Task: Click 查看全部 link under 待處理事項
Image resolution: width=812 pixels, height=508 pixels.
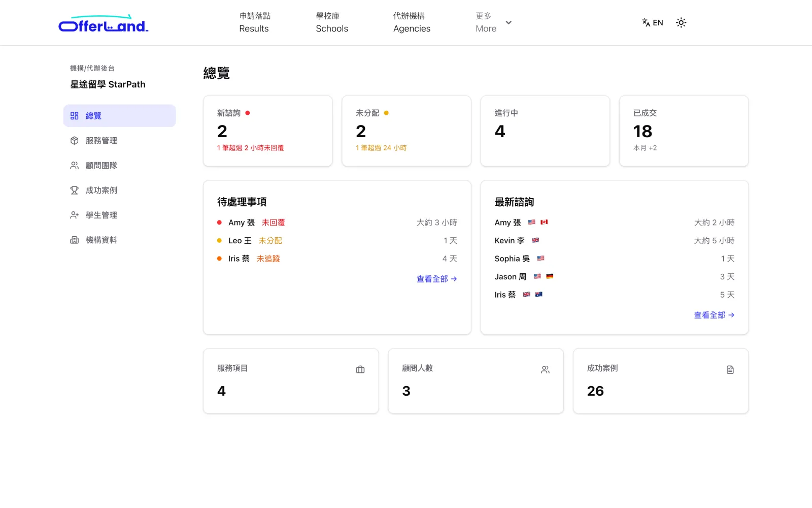Action: (x=437, y=279)
